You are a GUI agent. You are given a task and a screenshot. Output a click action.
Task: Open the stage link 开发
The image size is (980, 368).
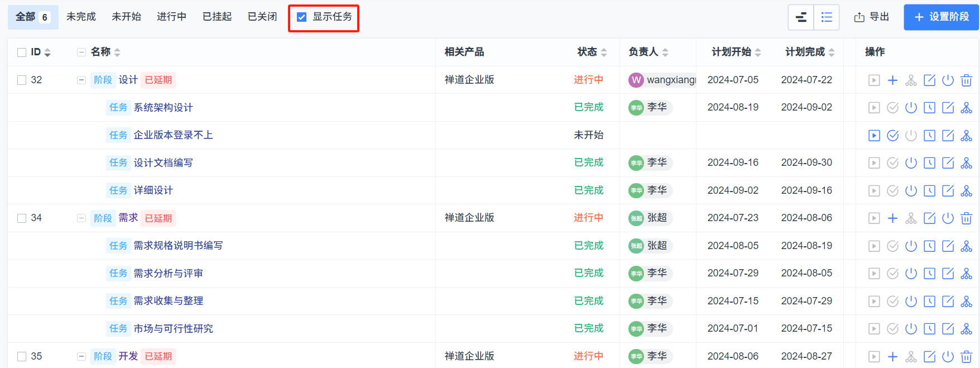point(128,356)
